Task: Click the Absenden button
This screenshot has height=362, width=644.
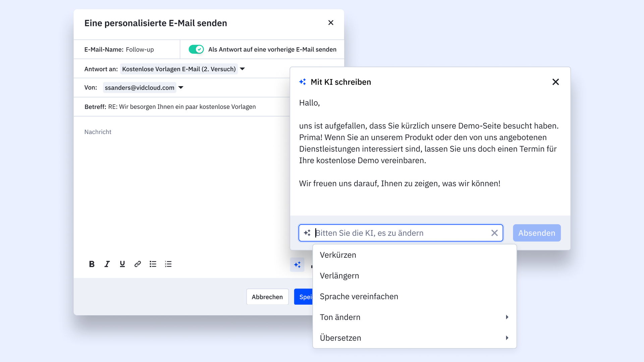Action: click(x=537, y=233)
